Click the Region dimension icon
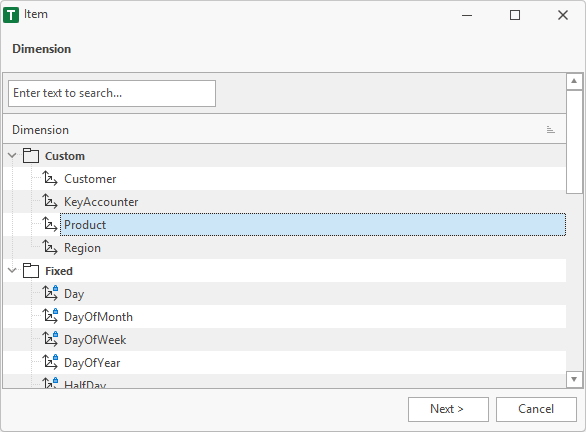The image size is (586, 432). 50,247
